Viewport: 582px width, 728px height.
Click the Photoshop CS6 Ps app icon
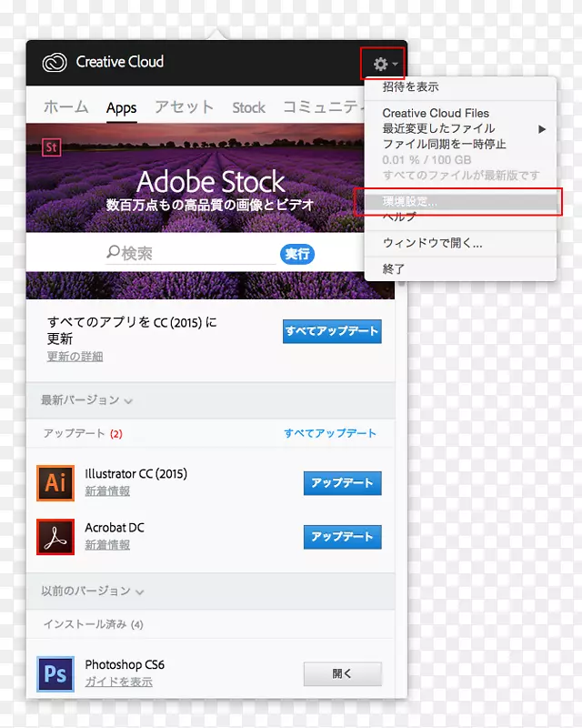tap(55, 674)
